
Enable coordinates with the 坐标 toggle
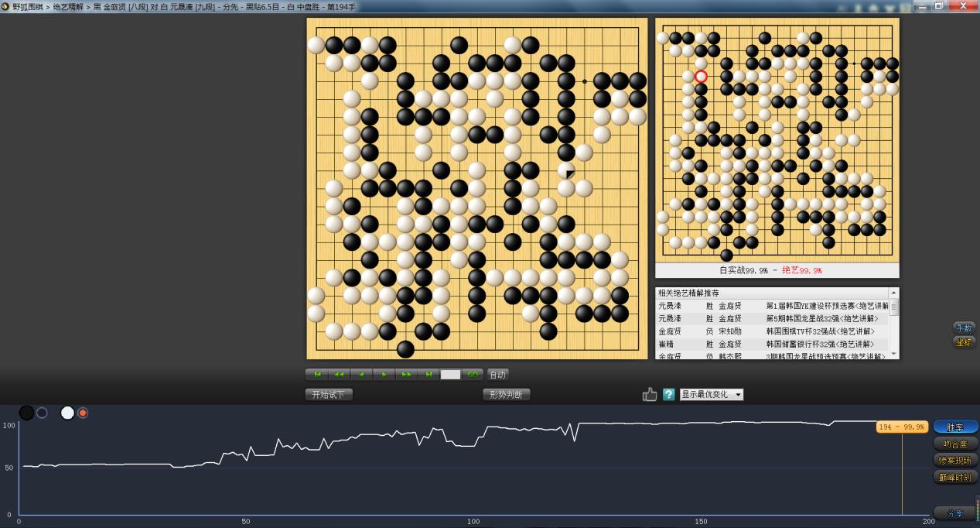click(x=963, y=341)
